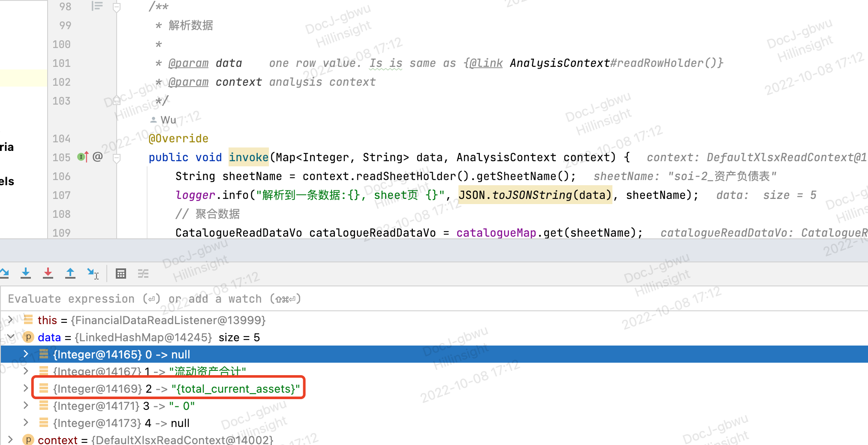Open the Evaluate Expression calculator icon
This screenshot has width=868, height=445.
click(x=121, y=274)
